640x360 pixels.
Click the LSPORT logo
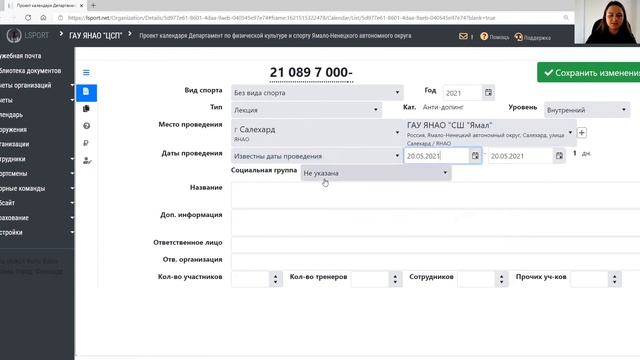pos(28,36)
